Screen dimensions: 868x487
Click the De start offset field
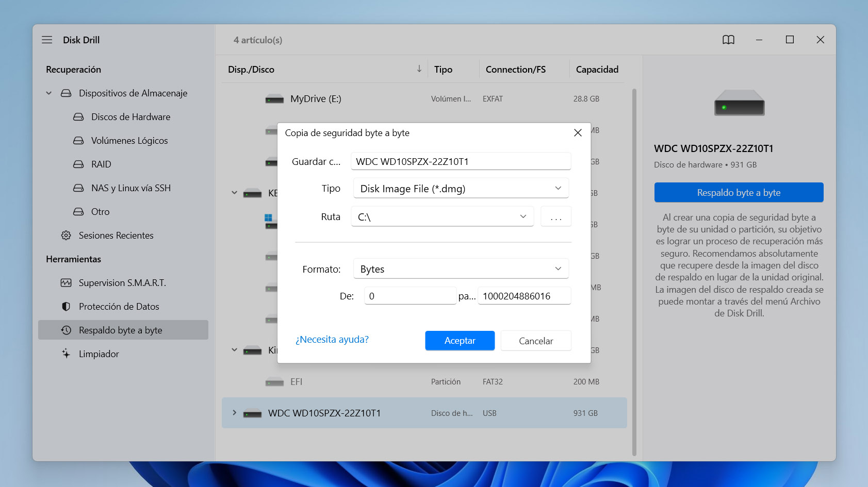pyautogui.click(x=411, y=296)
